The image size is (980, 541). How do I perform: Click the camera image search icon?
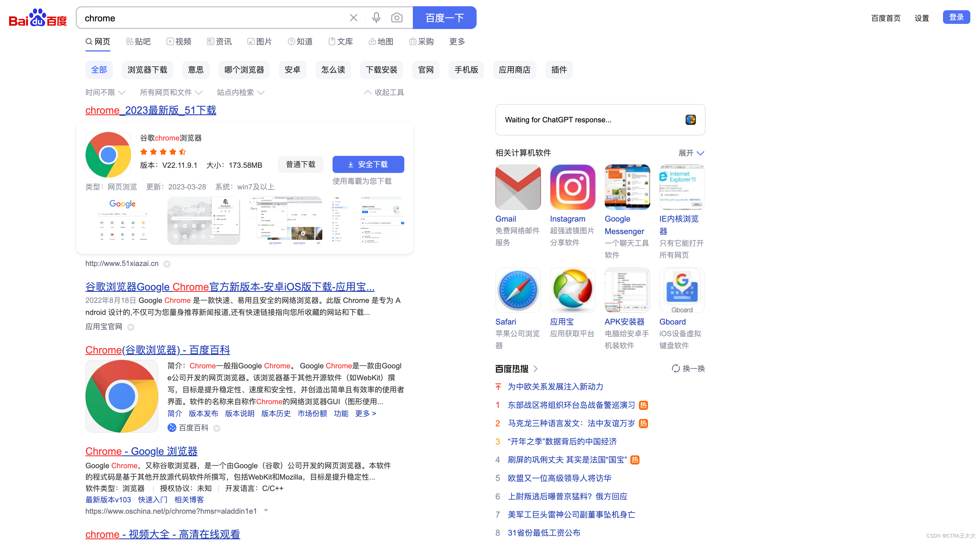click(x=396, y=18)
